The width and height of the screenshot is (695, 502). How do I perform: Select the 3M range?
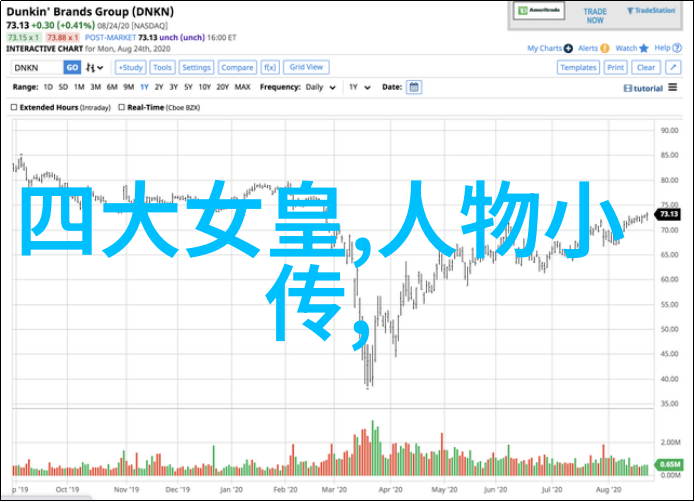pyautogui.click(x=96, y=87)
